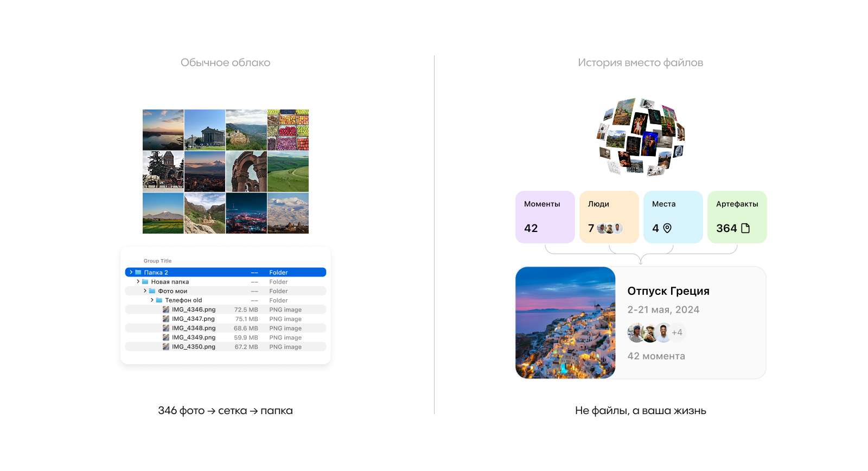
Task: Select file name IMG_4348.png
Action: click(x=194, y=328)
